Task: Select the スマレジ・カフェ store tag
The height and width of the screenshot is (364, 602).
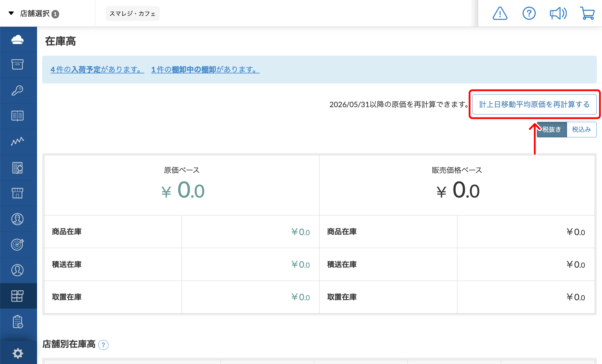Action: click(x=133, y=14)
